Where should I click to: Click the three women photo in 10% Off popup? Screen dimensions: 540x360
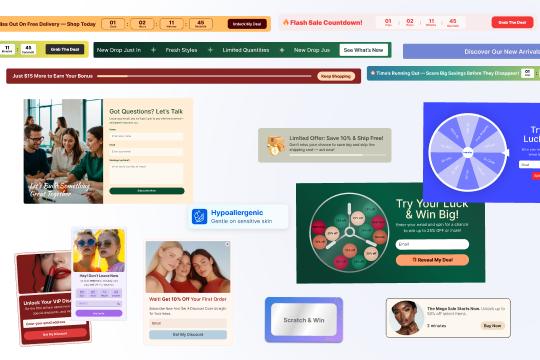click(188, 267)
